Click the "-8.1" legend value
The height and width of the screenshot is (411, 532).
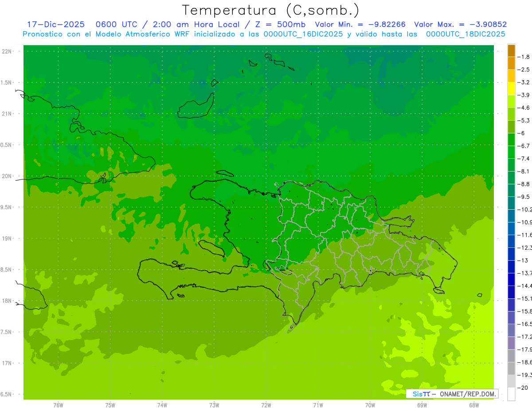524,171
